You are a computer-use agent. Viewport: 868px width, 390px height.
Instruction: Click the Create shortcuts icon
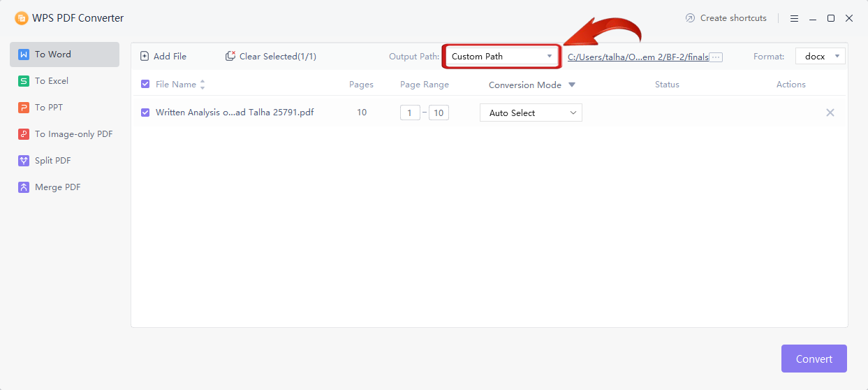coord(691,18)
